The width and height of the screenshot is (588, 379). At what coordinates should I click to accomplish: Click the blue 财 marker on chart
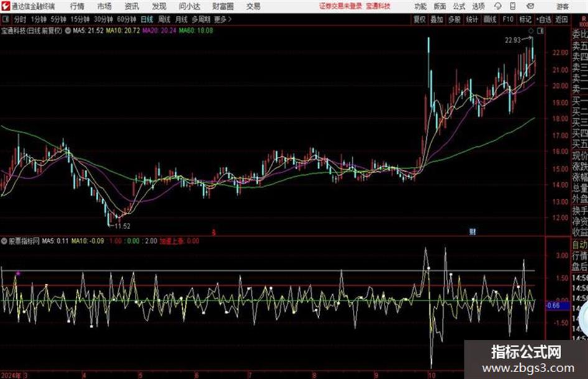coord(472,232)
